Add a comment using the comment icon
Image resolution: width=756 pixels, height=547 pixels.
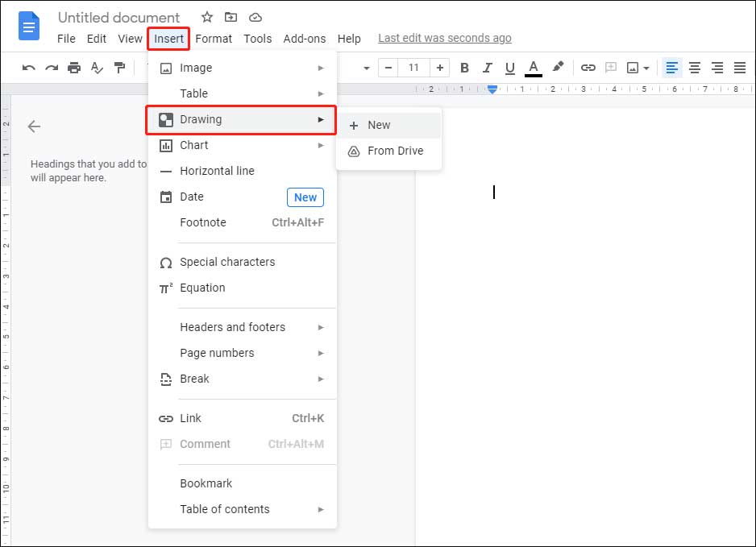click(x=610, y=68)
